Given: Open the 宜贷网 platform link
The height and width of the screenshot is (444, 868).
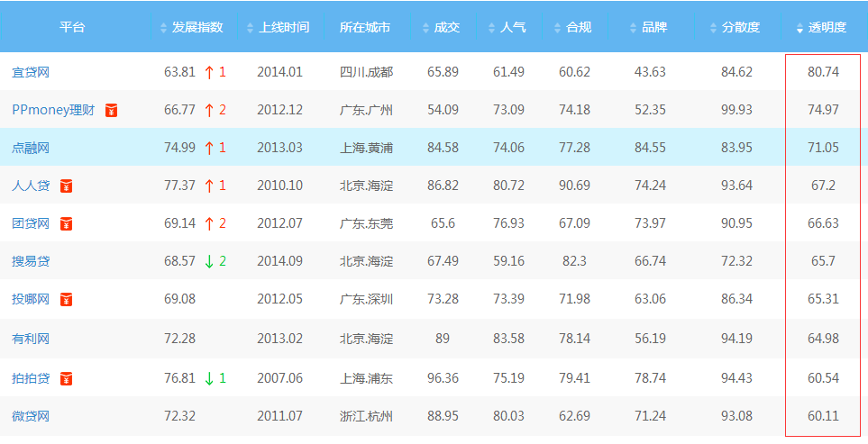Looking at the screenshot, I should 31,72.
